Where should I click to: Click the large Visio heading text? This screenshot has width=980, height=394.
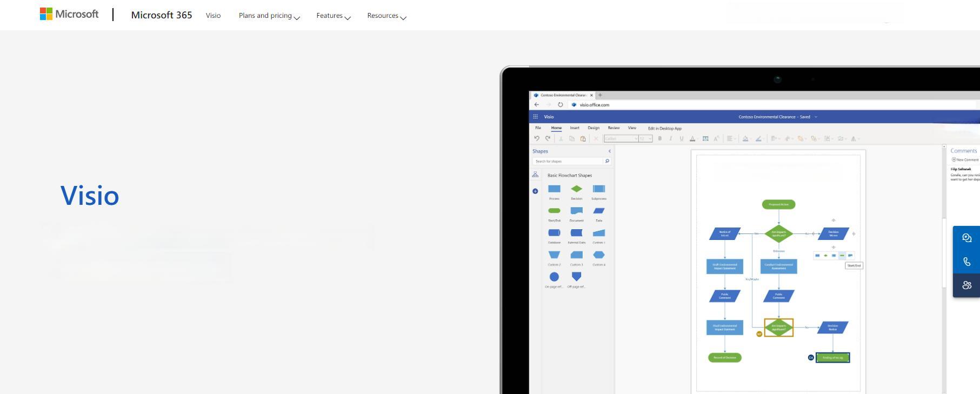pyautogui.click(x=90, y=195)
